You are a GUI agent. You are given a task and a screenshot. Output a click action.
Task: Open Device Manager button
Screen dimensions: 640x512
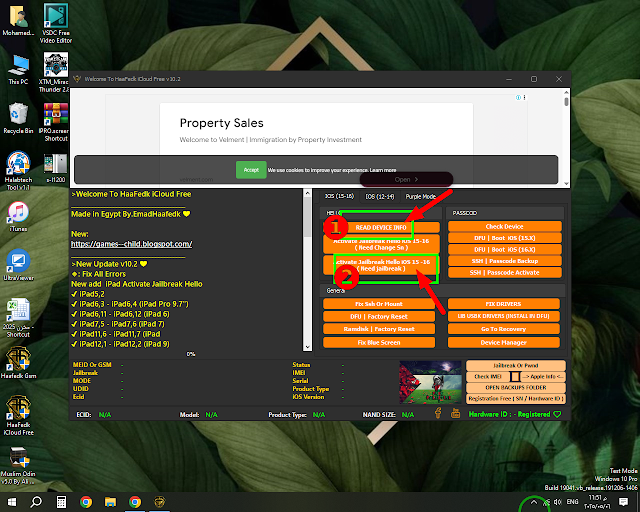(x=503, y=342)
